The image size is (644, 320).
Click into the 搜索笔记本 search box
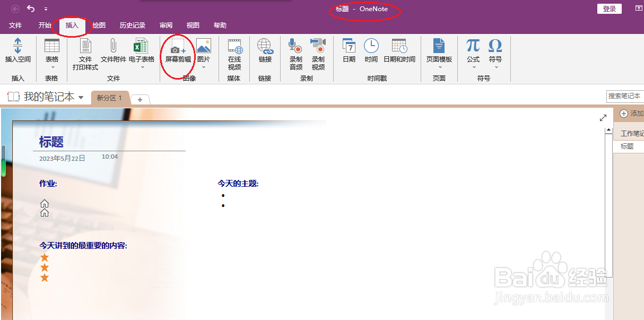click(x=625, y=96)
